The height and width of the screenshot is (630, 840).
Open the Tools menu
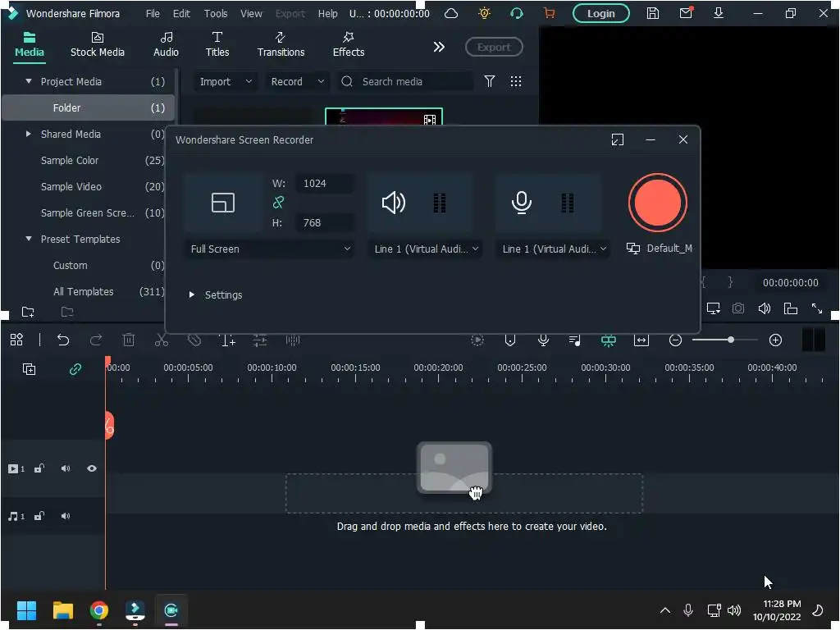[216, 13]
